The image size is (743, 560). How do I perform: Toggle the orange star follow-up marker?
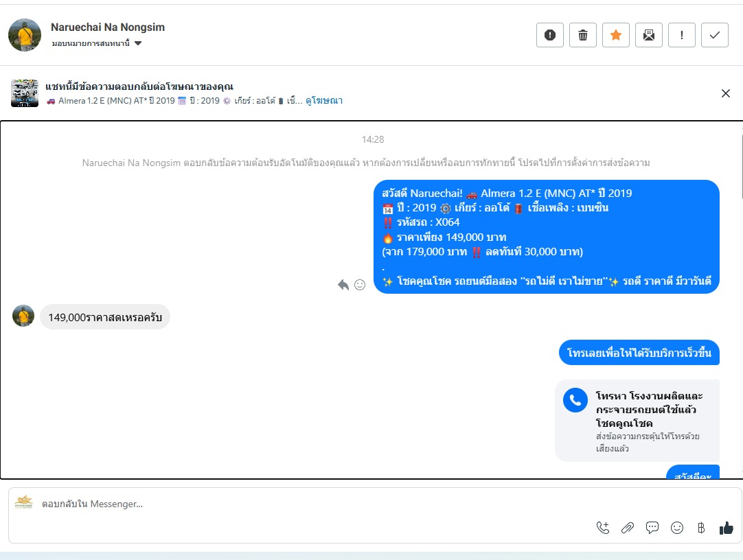(x=615, y=35)
